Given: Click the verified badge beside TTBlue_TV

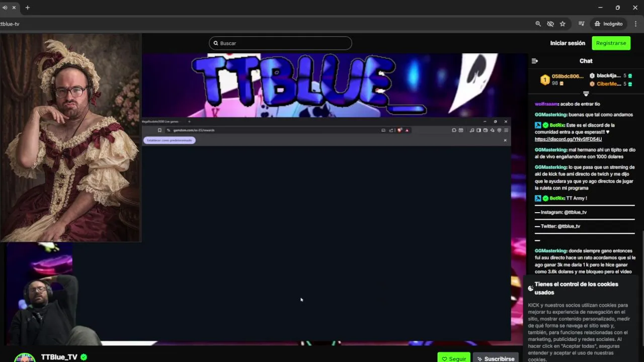Looking at the screenshot, I should 84,357.
